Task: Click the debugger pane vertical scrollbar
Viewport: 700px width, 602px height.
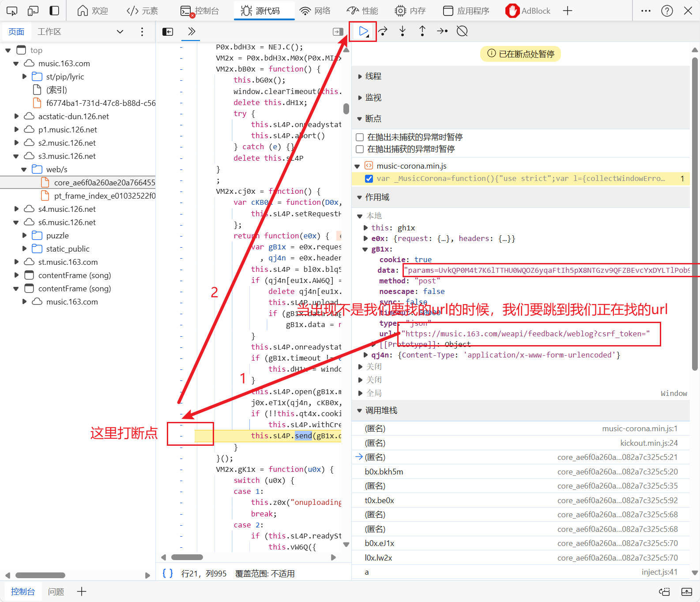Action: pyautogui.click(x=695, y=214)
